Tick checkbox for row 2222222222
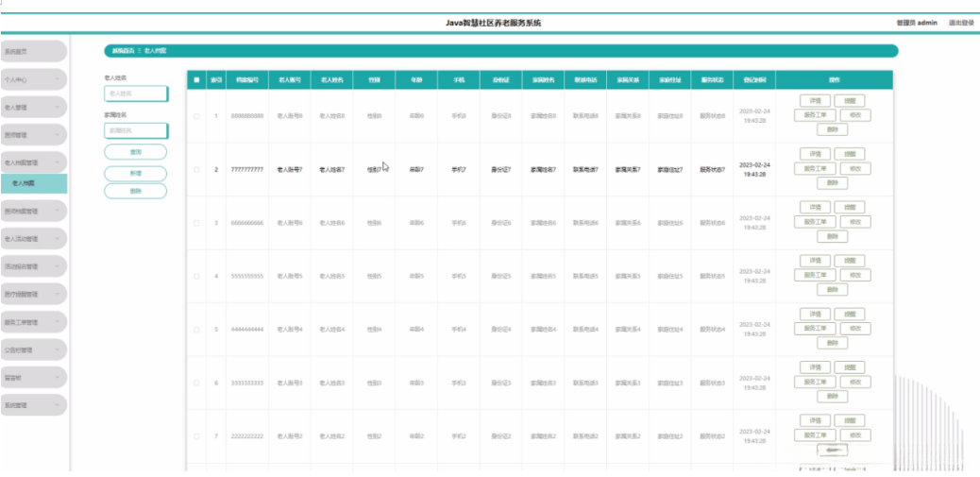Image resolution: width=980 pixels, height=477 pixels. coord(196,436)
